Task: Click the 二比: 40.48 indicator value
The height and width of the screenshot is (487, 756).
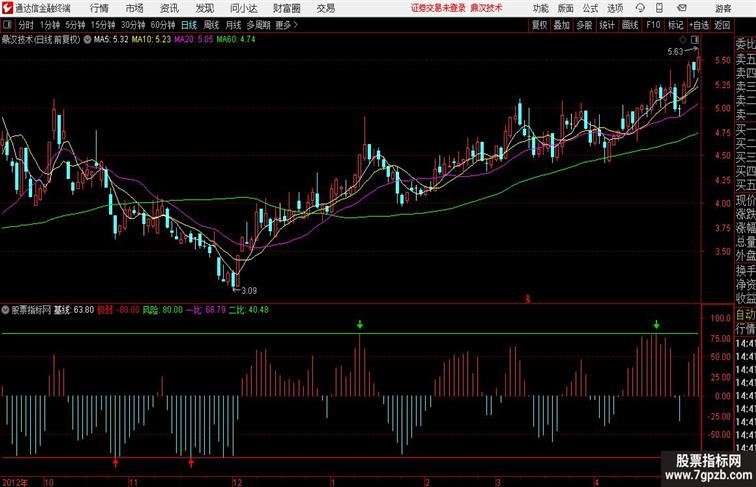Action: pyautogui.click(x=249, y=310)
